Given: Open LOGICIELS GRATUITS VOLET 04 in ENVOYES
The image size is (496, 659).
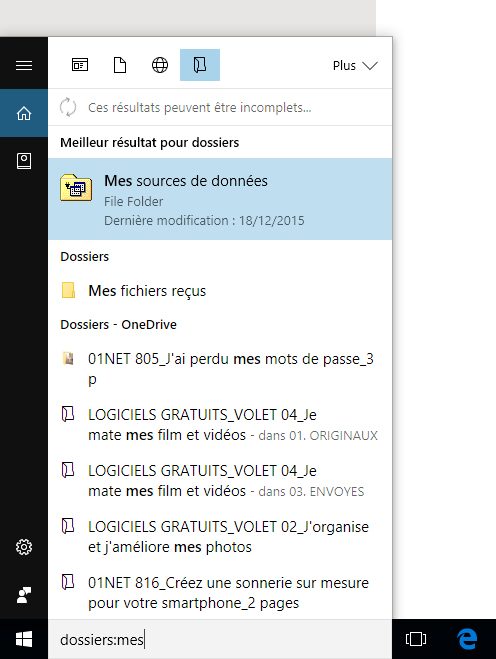Looking at the screenshot, I should click(220, 480).
